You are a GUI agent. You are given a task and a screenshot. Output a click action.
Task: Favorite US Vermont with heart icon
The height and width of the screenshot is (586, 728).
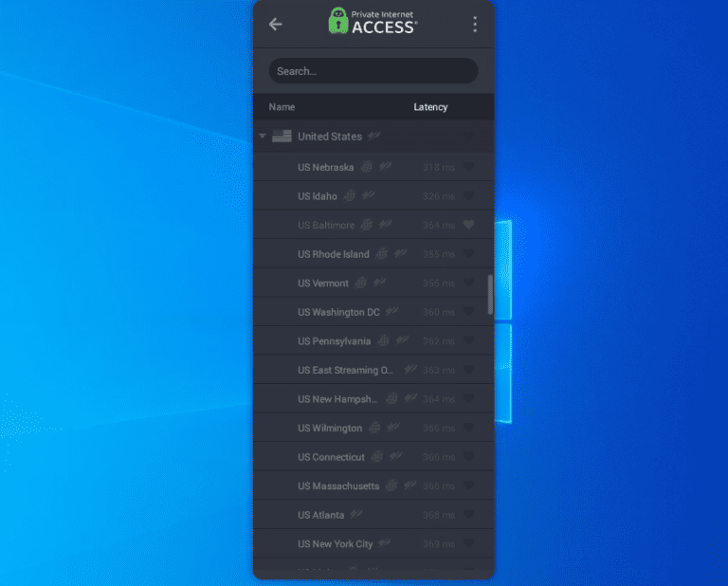tap(468, 283)
